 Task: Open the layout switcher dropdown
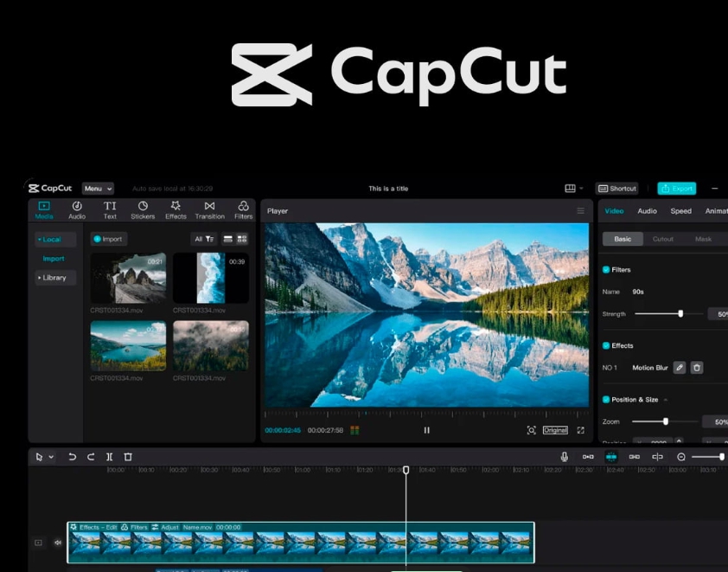click(x=574, y=188)
